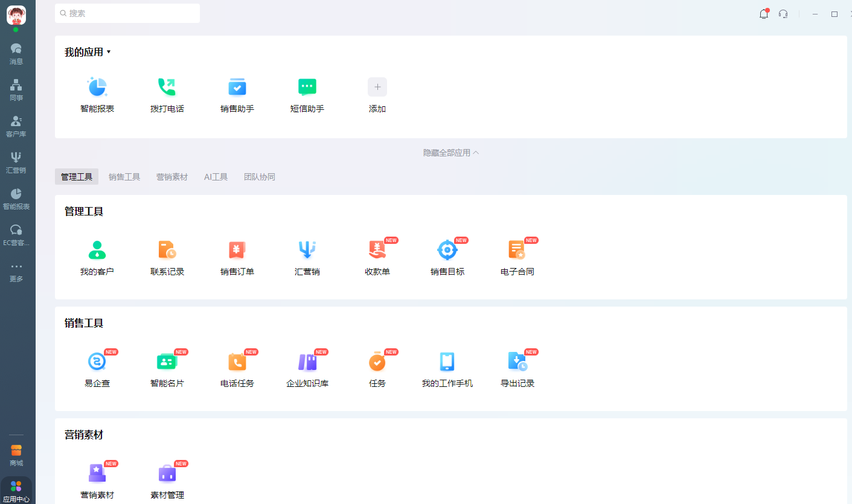Open the 我的应用 dropdown arrow
Image resolution: width=852 pixels, height=504 pixels.
tap(109, 52)
